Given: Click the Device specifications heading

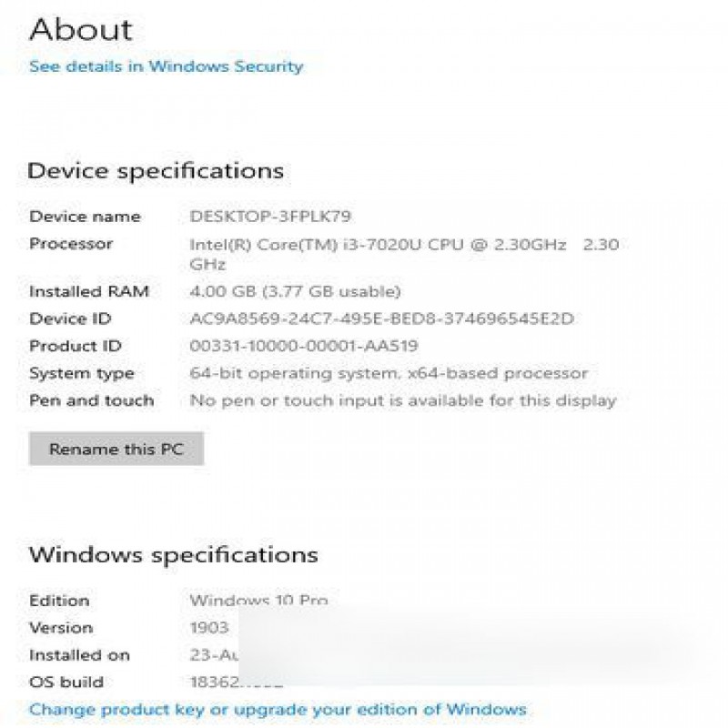Looking at the screenshot, I should 156,171.
